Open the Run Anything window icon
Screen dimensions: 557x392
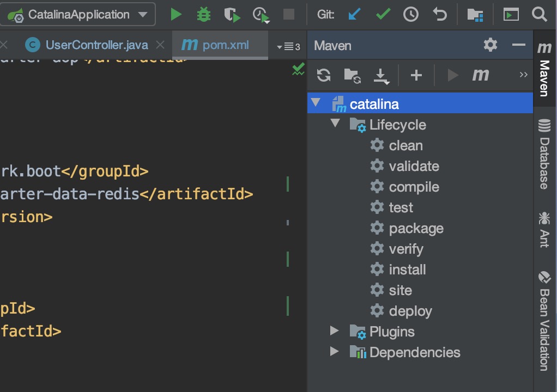point(511,15)
